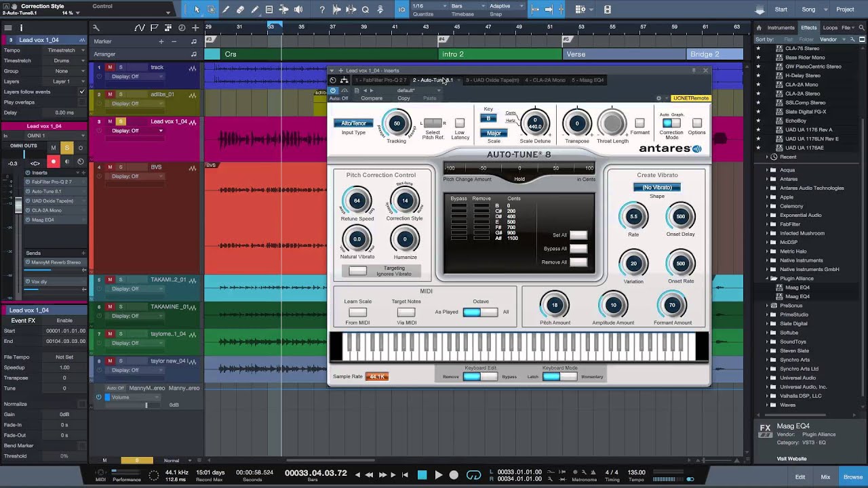
Task: Switch to the CLA-2A Mono tab
Action: [545, 80]
